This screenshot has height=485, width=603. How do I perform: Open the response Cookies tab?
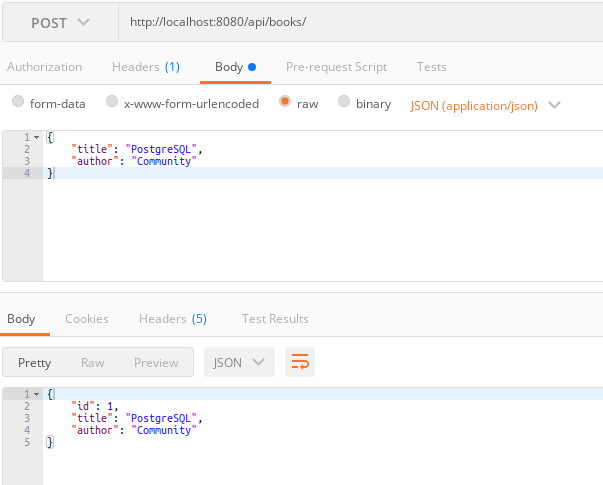pos(87,319)
